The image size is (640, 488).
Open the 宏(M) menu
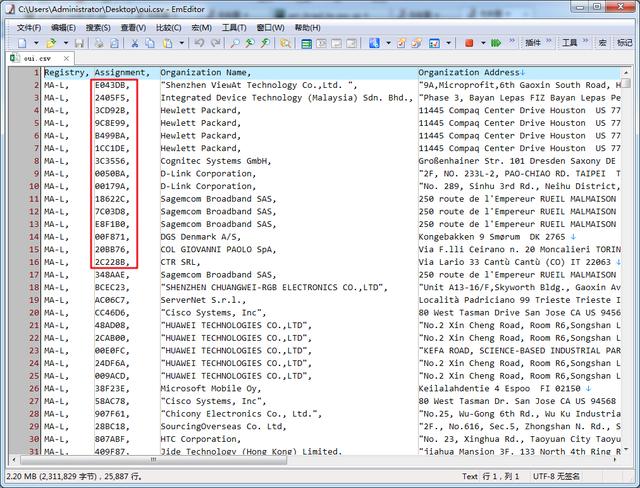tap(202, 28)
